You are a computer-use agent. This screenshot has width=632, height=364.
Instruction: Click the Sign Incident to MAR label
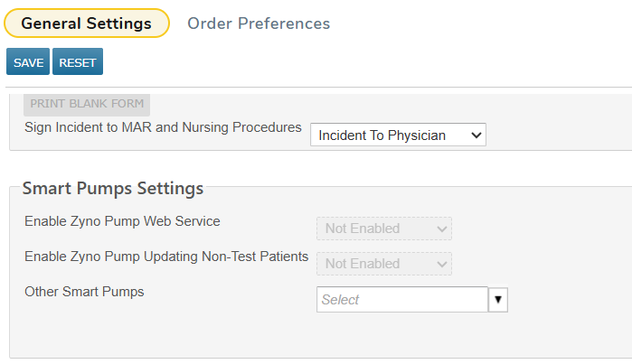163,127
